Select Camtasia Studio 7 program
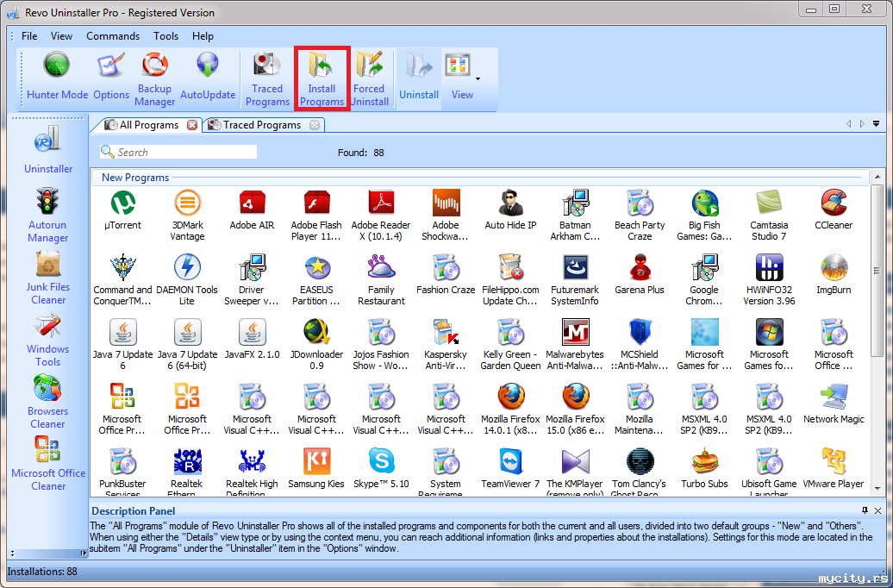 [769, 216]
